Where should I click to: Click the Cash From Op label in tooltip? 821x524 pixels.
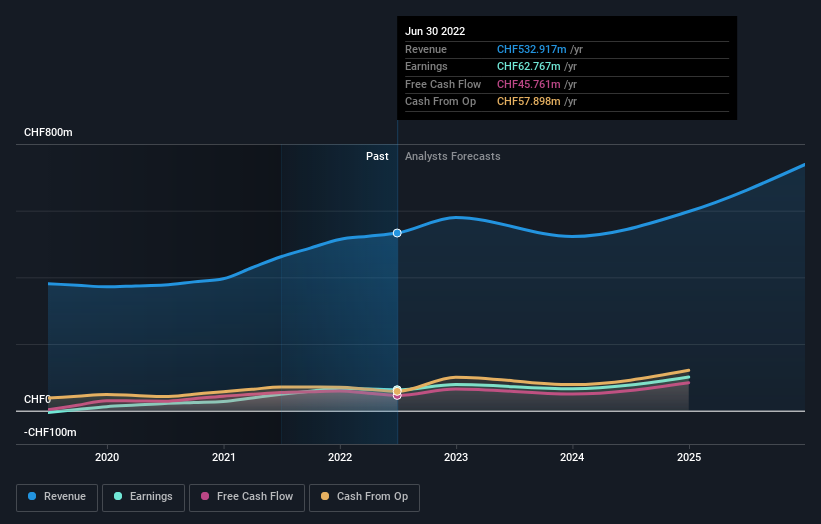[440, 102]
